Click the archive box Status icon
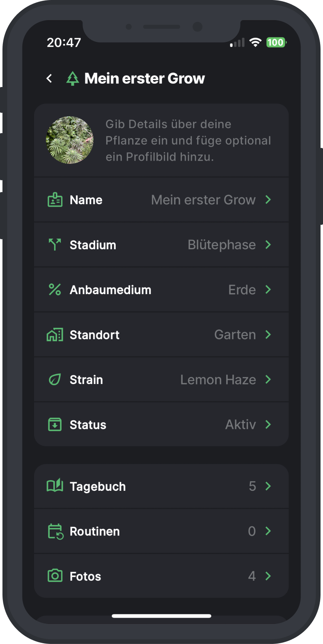Viewport: 323px width, 644px height. point(55,425)
